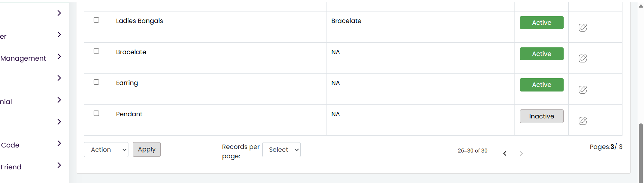This screenshot has height=183, width=644.
Task: Click the next page arrow
Action: pos(521,154)
